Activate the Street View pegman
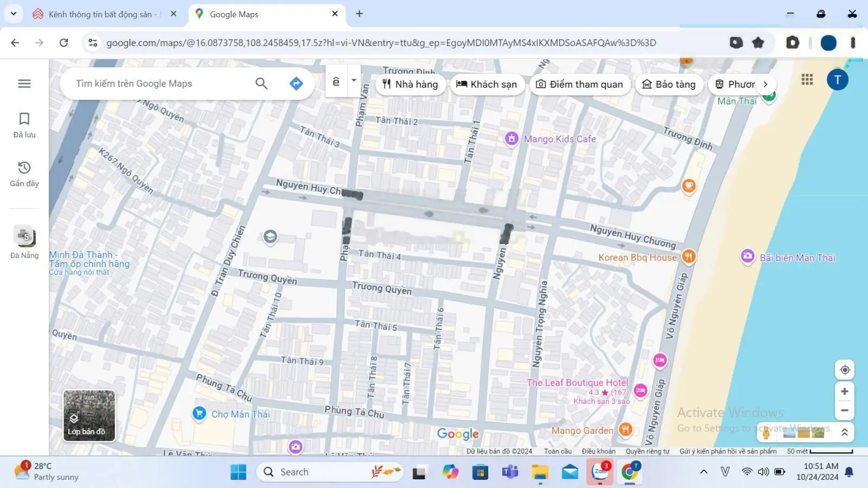 [766, 432]
